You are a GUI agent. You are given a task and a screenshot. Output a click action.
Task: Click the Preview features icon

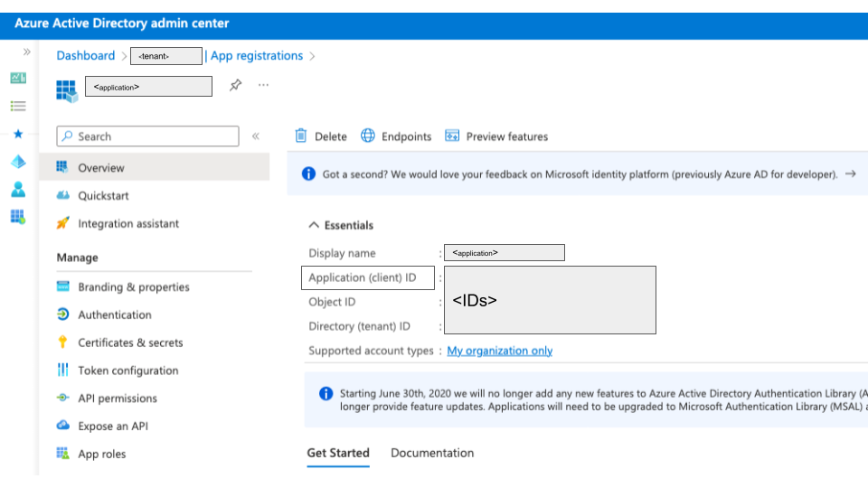pyautogui.click(x=452, y=136)
